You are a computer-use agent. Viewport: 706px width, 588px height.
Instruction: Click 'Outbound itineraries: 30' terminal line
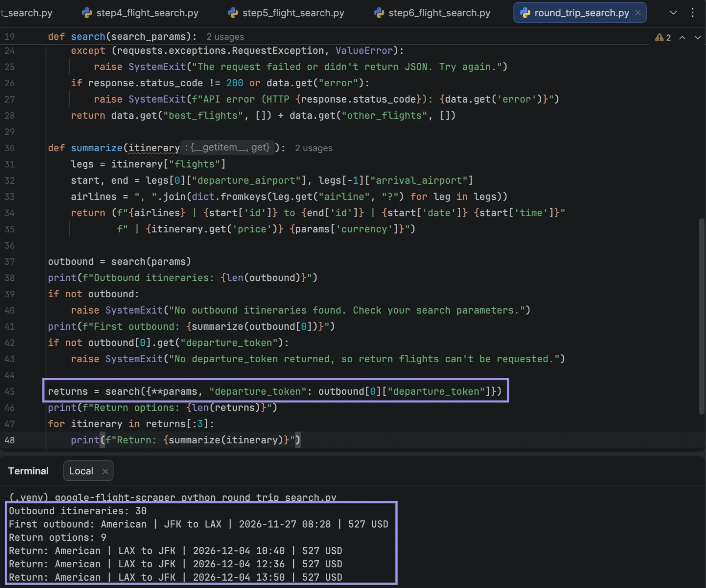point(77,511)
